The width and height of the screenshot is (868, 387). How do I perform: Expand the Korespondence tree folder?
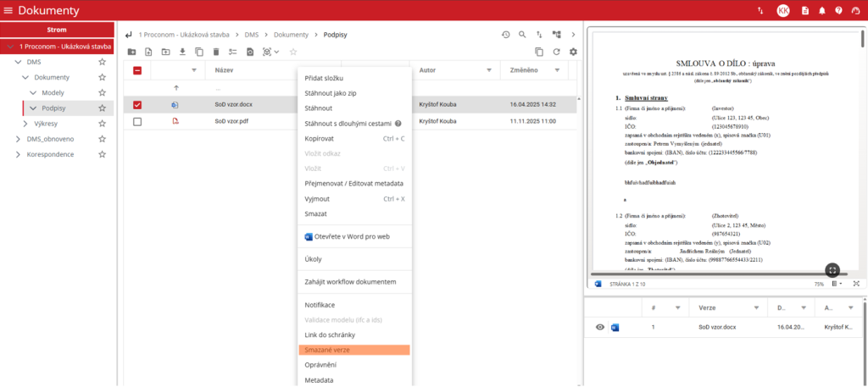tap(19, 154)
